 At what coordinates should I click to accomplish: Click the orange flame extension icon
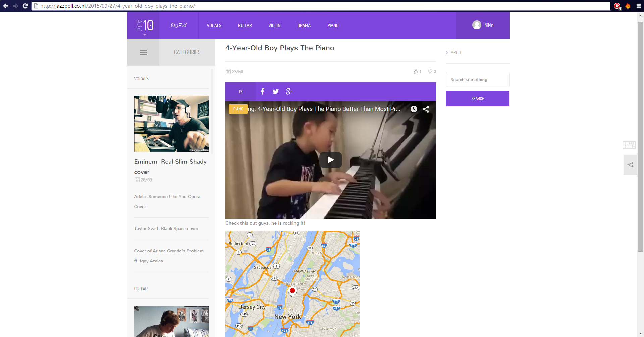click(628, 6)
